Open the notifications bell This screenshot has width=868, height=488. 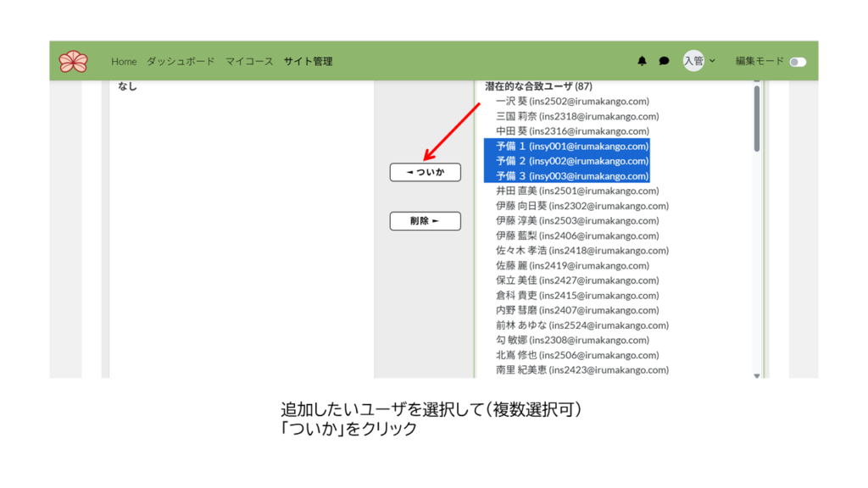642,61
